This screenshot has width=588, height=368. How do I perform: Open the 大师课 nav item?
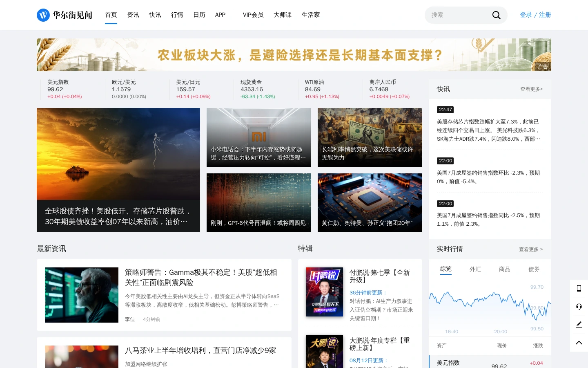(283, 15)
